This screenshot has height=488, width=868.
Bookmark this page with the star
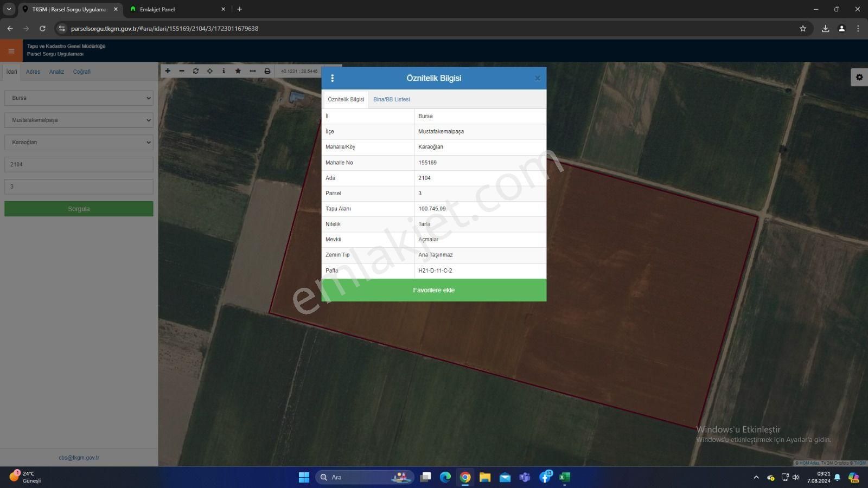click(x=803, y=28)
